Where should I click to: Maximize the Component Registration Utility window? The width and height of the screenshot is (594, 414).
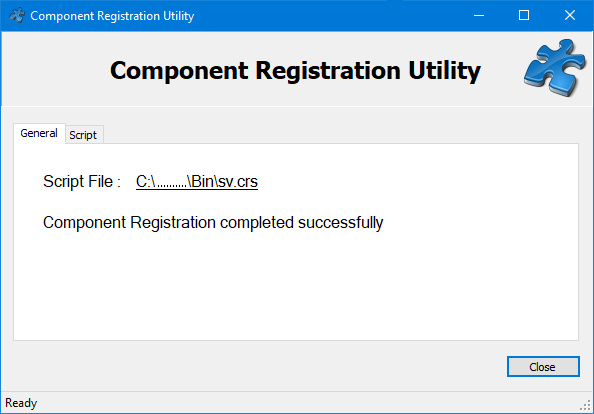(524, 16)
